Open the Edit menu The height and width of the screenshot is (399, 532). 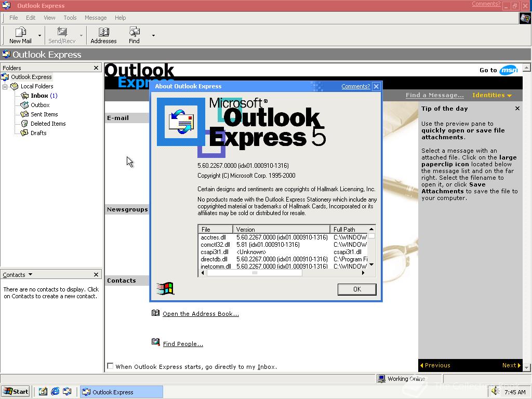point(31,18)
